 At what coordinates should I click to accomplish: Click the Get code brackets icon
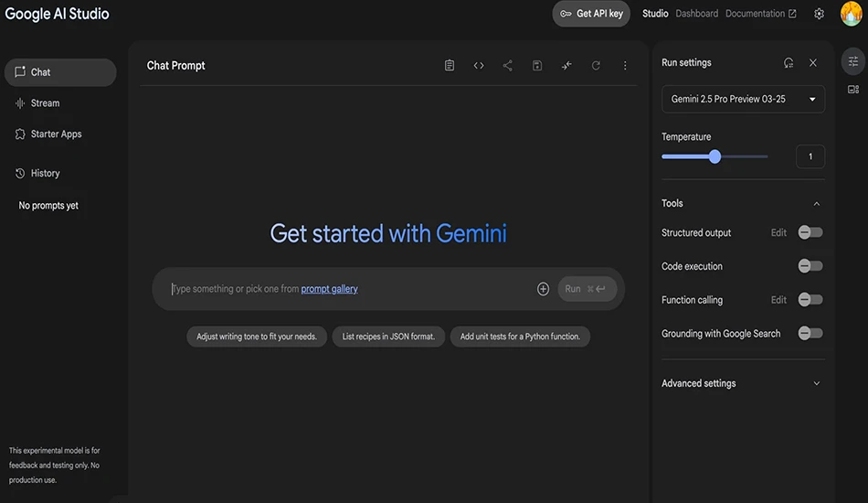coord(479,65)
